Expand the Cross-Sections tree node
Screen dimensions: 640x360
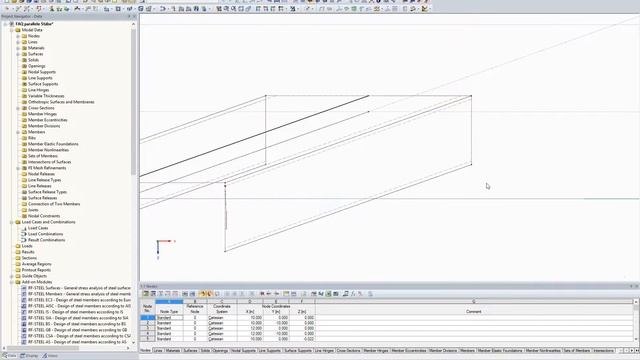click(x=18, y=108)
